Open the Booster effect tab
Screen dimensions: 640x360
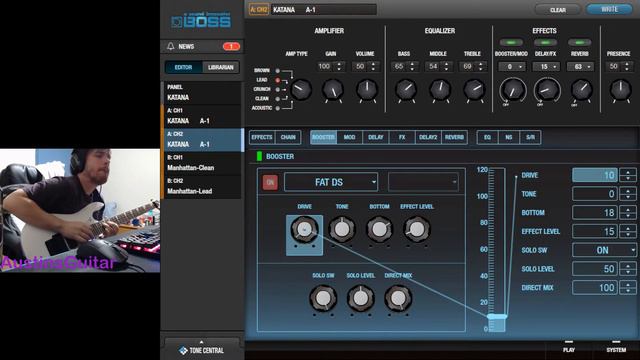pos(323,138)
